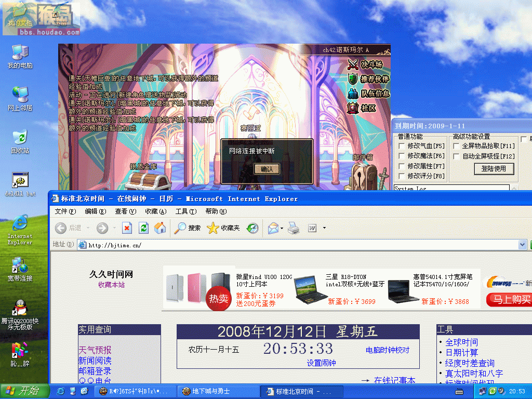Click the 登陆使用 button
The height and width of the screenshot is (399, 532).
(x=494, y=169)
